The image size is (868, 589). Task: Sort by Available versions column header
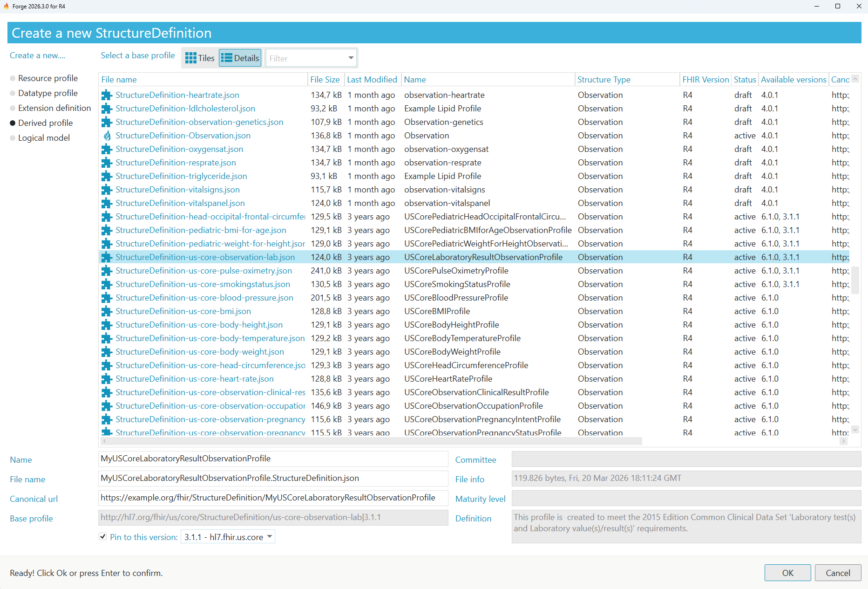(x=793, y=80)
